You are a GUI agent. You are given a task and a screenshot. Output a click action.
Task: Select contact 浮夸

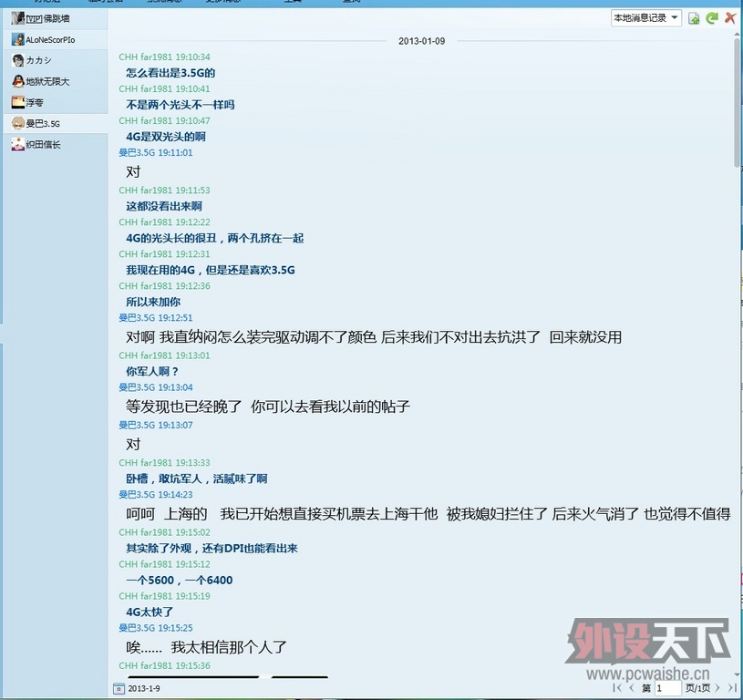56,102
